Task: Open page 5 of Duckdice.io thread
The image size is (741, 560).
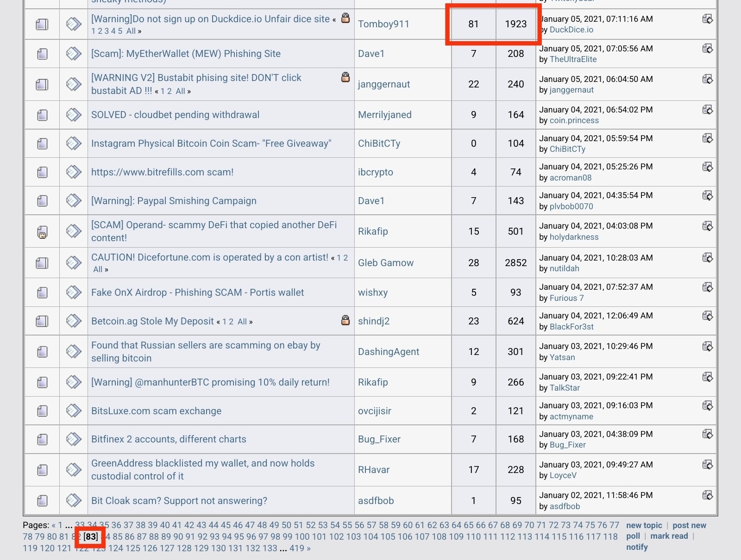Action: pyautogui.click(x=120, y=31)
